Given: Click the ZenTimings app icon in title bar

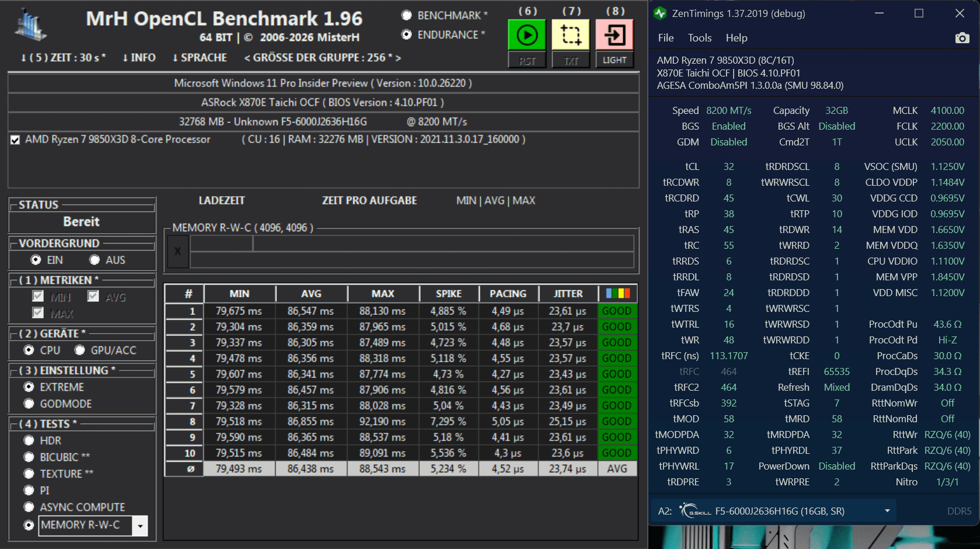Looking at the screenshot, I should [661, 13].
